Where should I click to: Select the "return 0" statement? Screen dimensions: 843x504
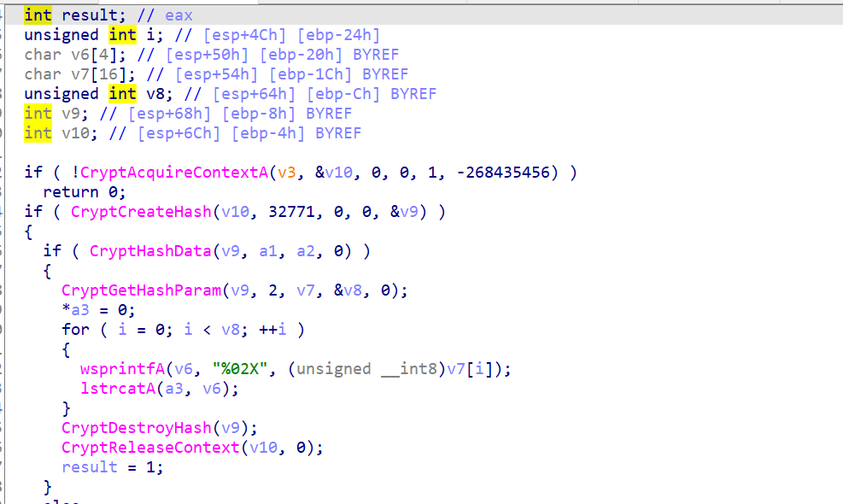pos(84,192)
